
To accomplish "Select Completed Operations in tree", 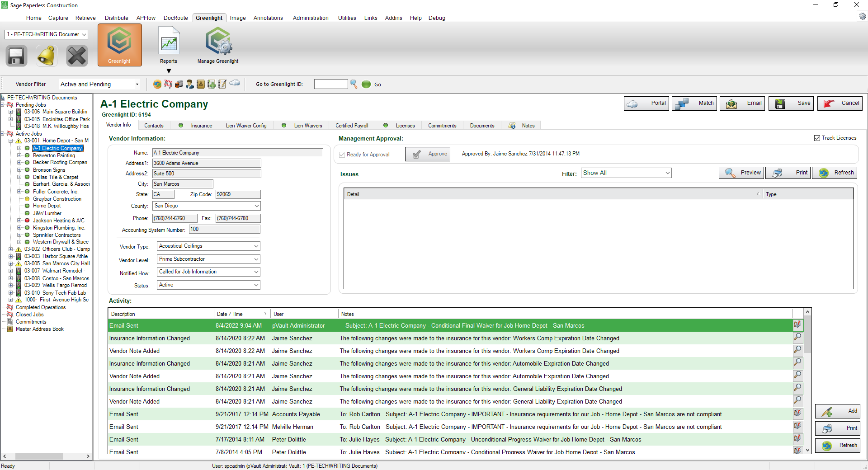I will pos(41,307).
